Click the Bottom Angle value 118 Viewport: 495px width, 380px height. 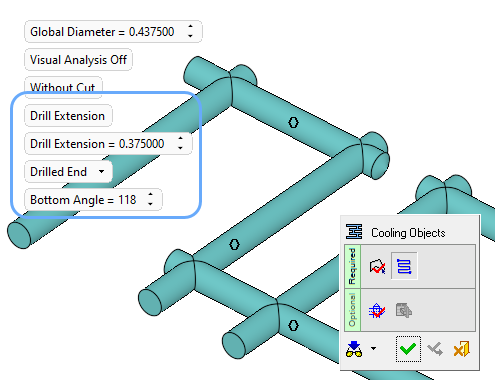[127, 200]
